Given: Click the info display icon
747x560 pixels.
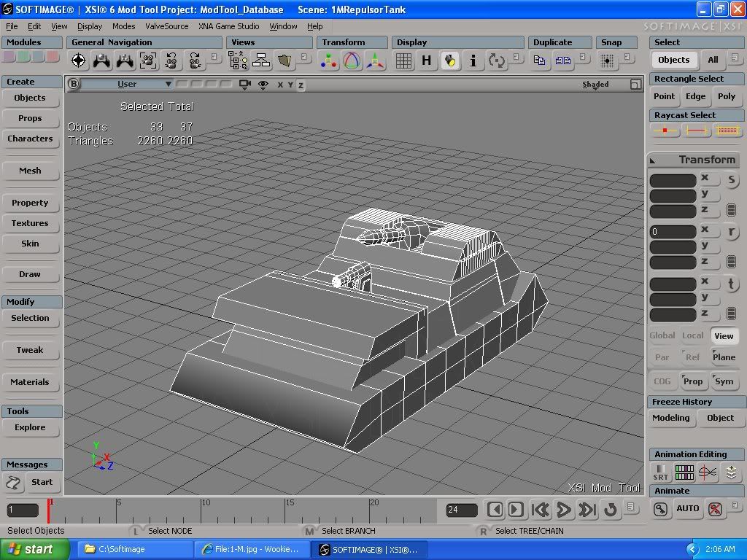Looking at the screenshot, I should [473, 61].
